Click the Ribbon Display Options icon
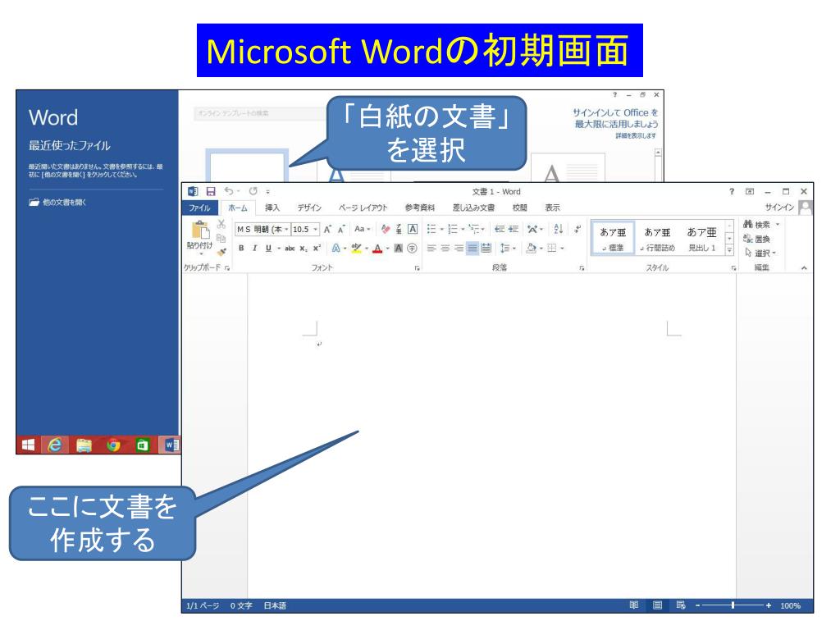Screen dimensions: 840x630 (750, 191)
